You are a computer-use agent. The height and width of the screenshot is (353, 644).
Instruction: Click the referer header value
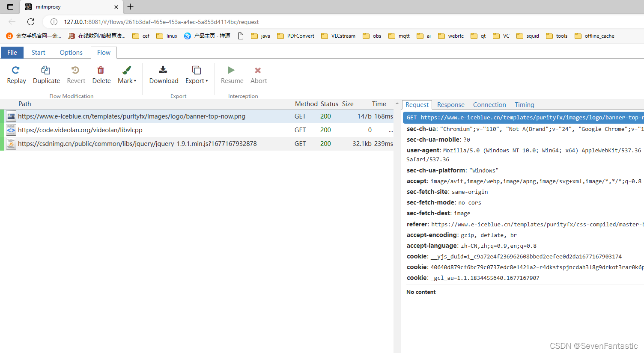coord(537,225)
